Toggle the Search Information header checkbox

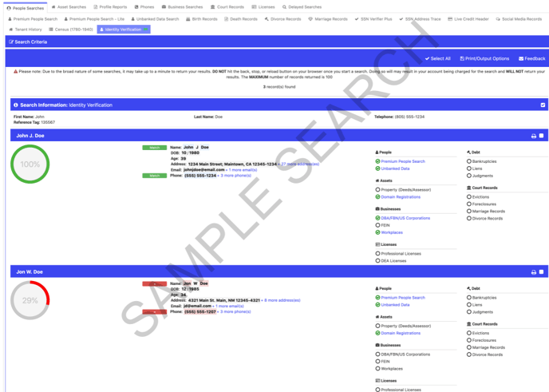(x=543, y=105)
